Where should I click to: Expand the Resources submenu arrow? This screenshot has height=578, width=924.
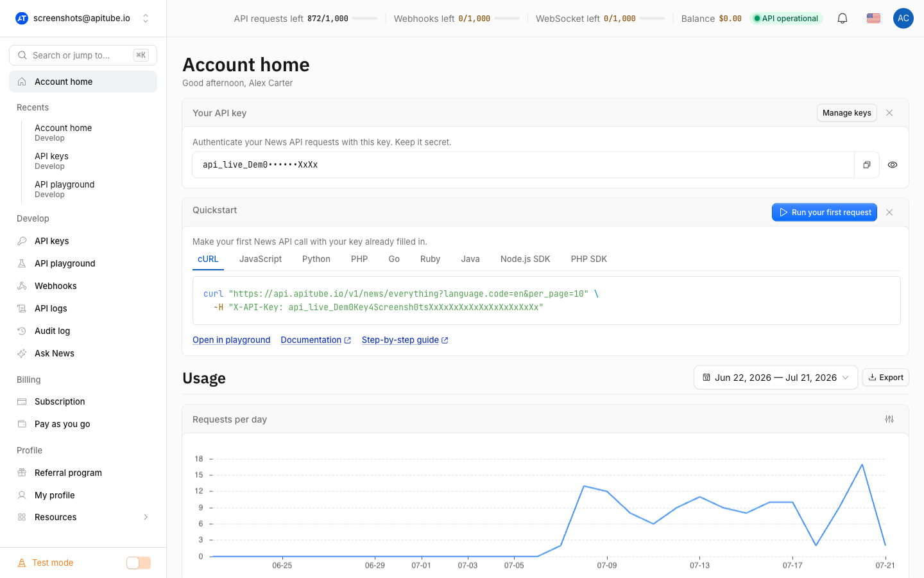tap(146, 517)
